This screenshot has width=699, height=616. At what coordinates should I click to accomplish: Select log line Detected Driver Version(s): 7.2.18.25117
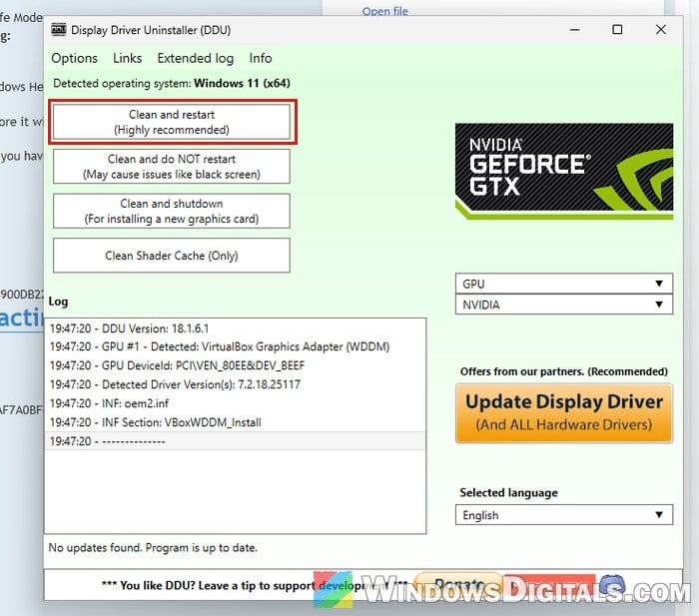236,384
